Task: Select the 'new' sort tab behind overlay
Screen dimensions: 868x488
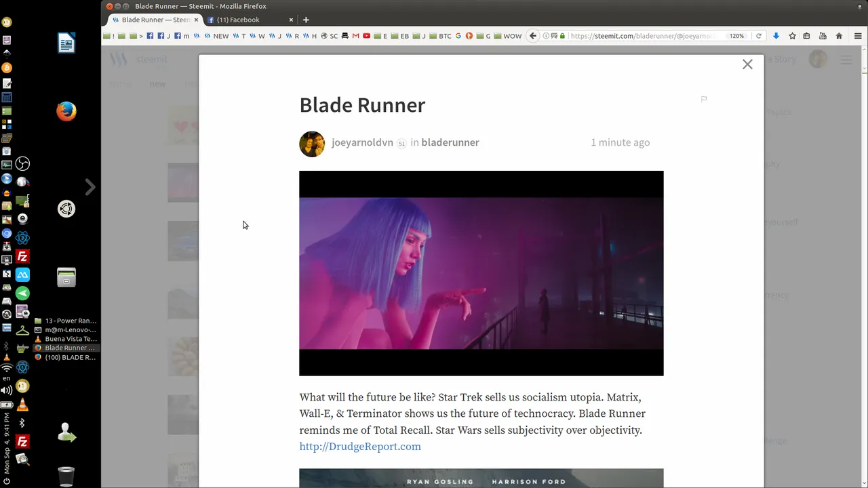Action: (157, 84)
